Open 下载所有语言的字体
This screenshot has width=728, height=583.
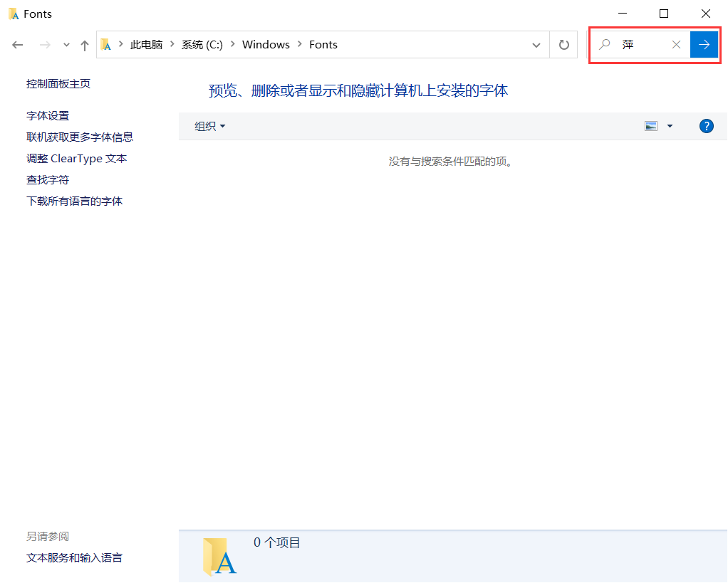point(74,201)
